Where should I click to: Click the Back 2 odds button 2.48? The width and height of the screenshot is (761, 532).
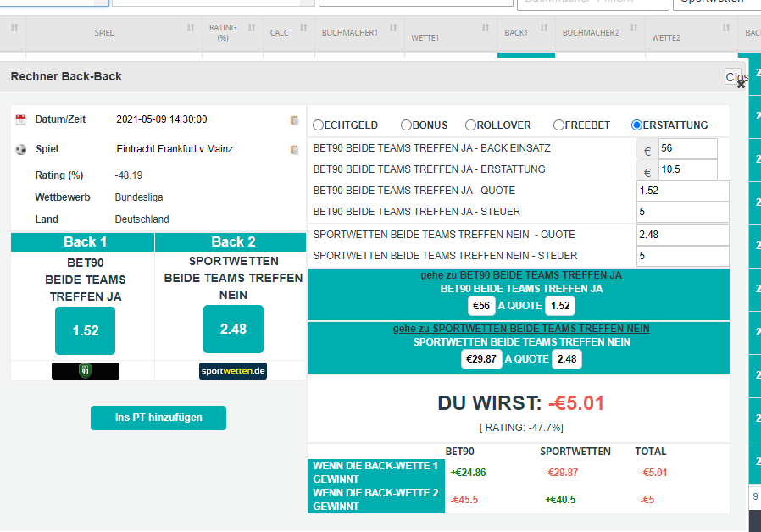[x=233, y=329]
